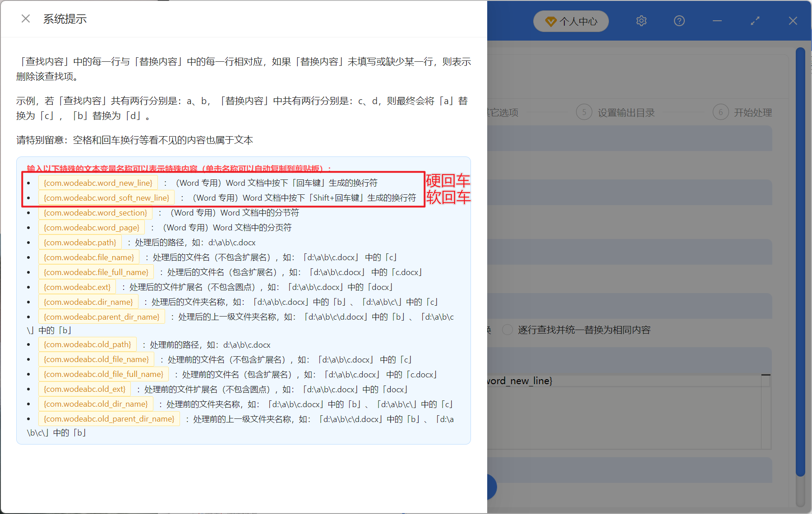Click the help question mark icon
This screenshot has height=514, width=812.
point(679,21)
